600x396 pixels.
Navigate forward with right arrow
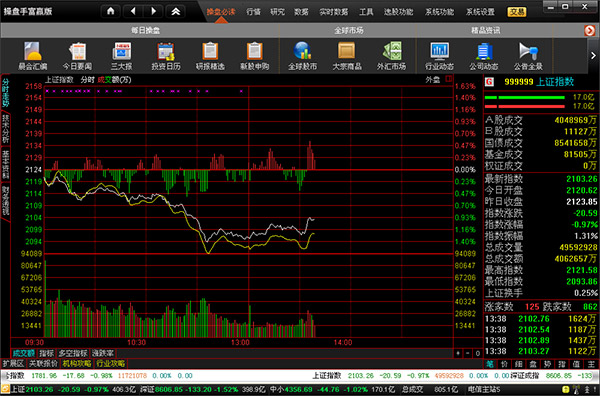pyautogui.click(x=153, y=11)
